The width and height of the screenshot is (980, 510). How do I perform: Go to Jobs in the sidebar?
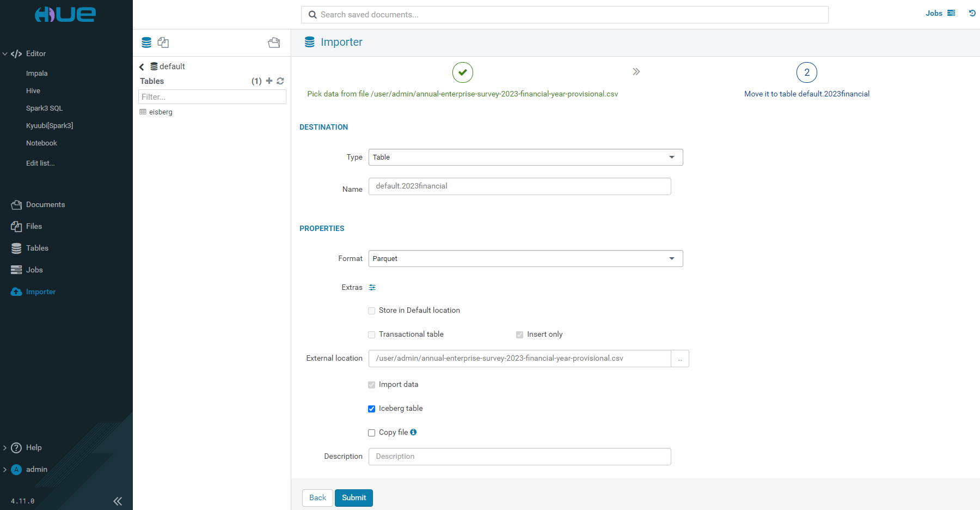pos(34,270)
